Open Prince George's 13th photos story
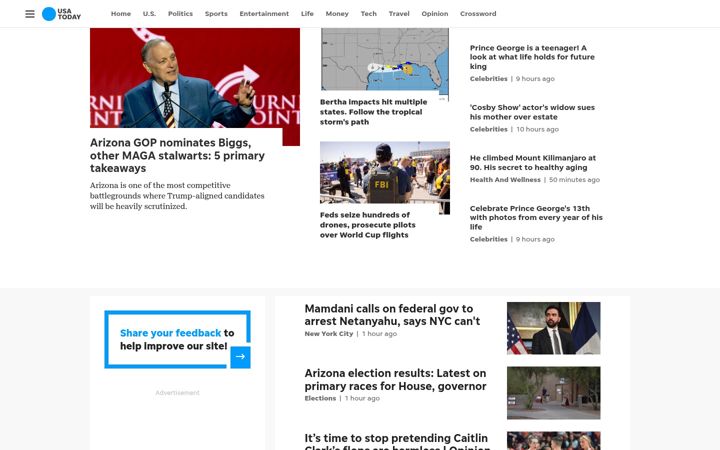This screenshot has height=450, width=720. tap(536, 217)
